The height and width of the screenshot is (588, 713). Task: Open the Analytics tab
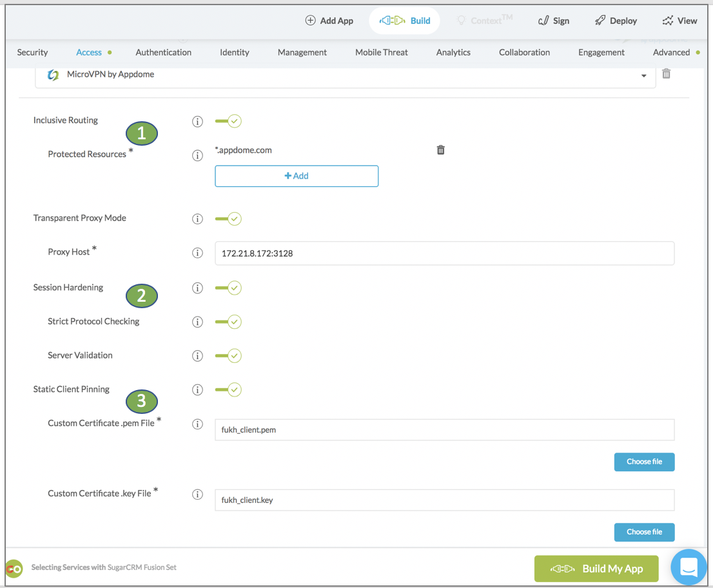453,52
